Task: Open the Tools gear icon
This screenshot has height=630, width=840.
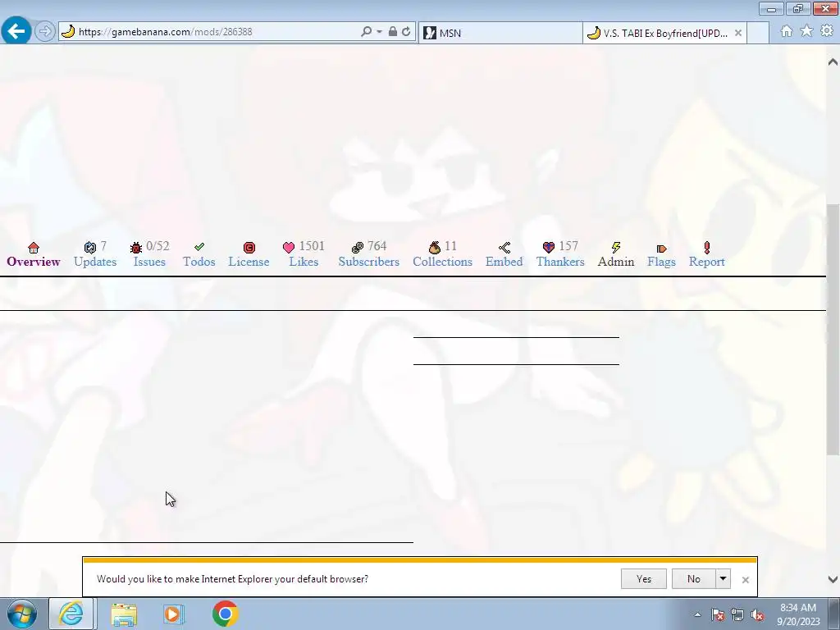Action: [827, 31]
